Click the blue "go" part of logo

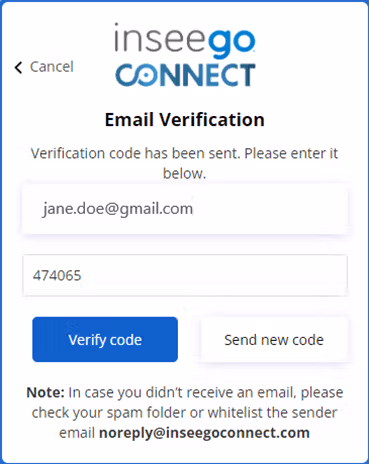point(232,43)
